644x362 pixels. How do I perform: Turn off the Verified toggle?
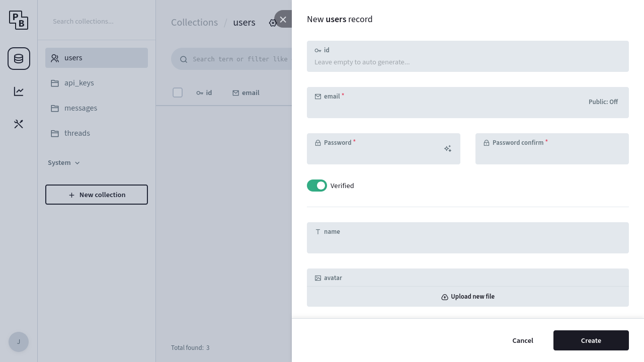tap(316, 186)
